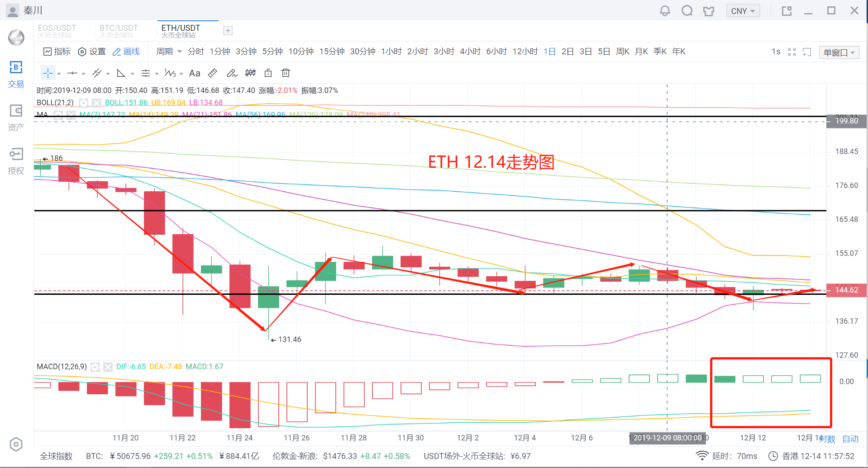Delete all drawings with trash icon
The image size is (868, 468).
point(286,73)
